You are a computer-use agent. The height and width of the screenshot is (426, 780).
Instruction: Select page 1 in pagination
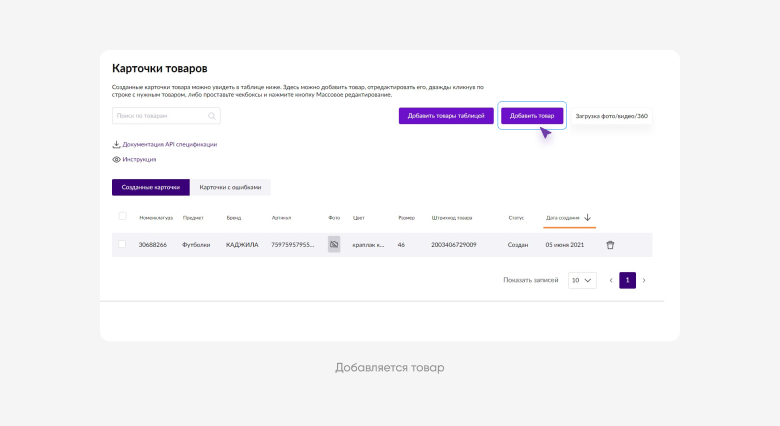(x=627, y=280)
